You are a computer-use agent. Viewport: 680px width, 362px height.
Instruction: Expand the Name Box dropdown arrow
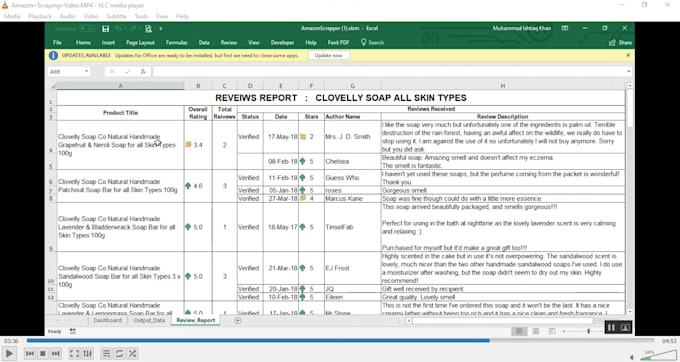pos(86,72)
